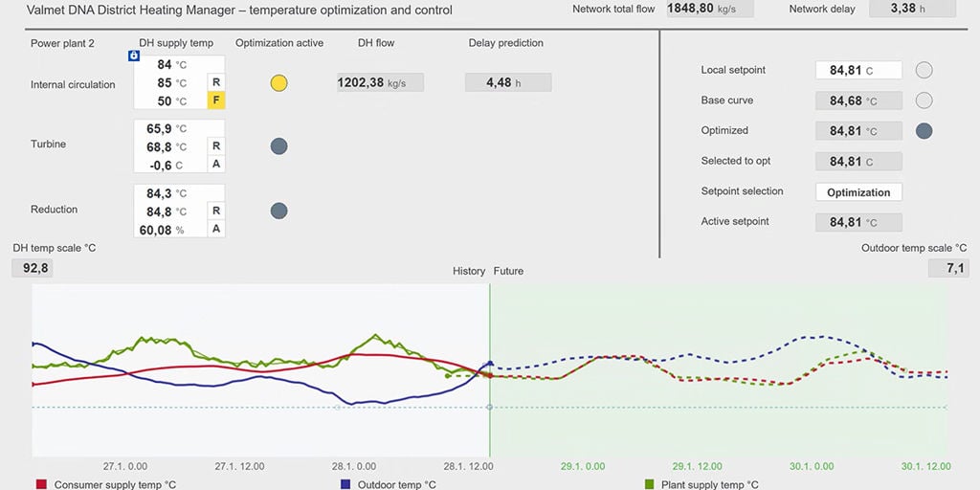Image resolution: width=980 pixels, height=490 pixels.
Task: Toggle the yellow Internal circulation optimization indicator
Action: (278, 83)
